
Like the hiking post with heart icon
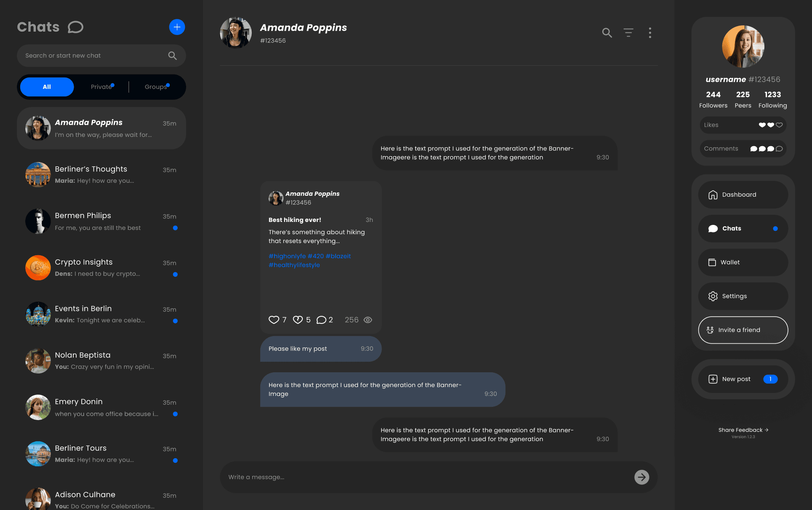tap(274, 320)
